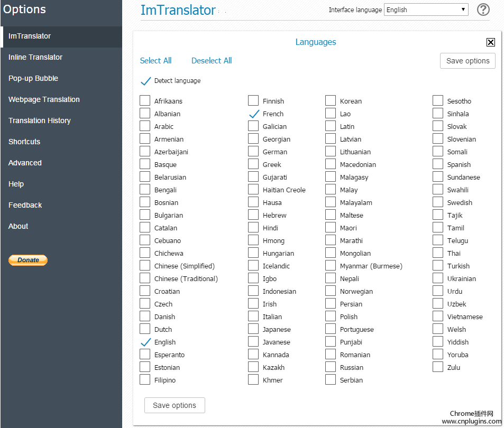The image size is (504, 428).
Task: Click the ImTranslator logo title
Action: 178,10
